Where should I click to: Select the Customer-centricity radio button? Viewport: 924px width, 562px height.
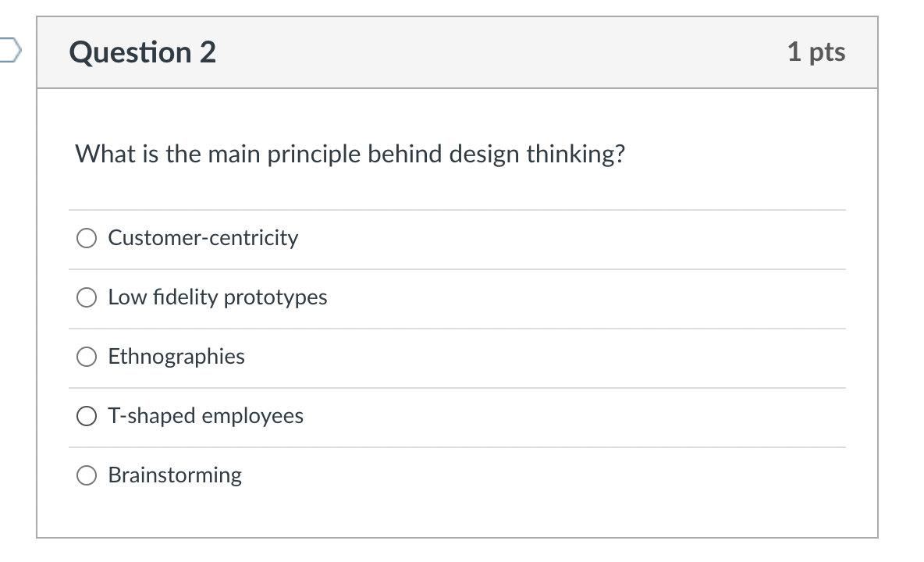click(x=87, y=238)
